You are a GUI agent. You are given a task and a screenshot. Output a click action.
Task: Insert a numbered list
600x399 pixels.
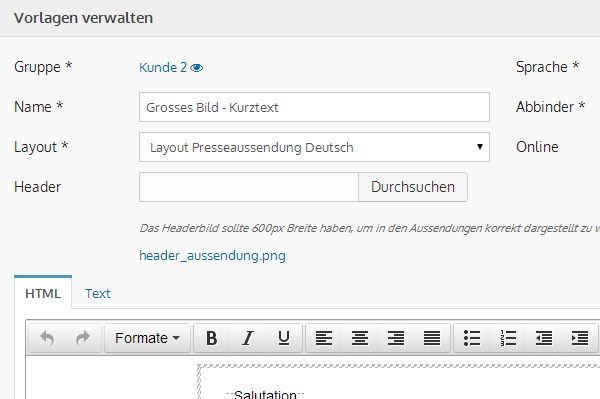click(508, 338)
